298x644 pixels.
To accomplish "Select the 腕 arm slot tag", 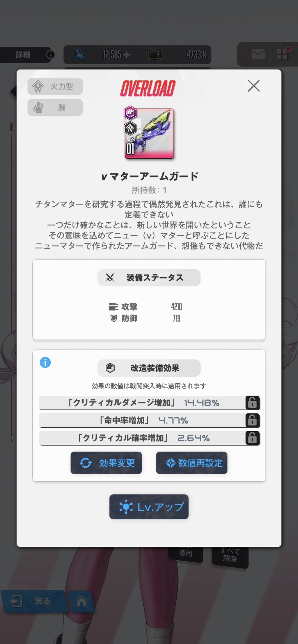I will [55, 107].
